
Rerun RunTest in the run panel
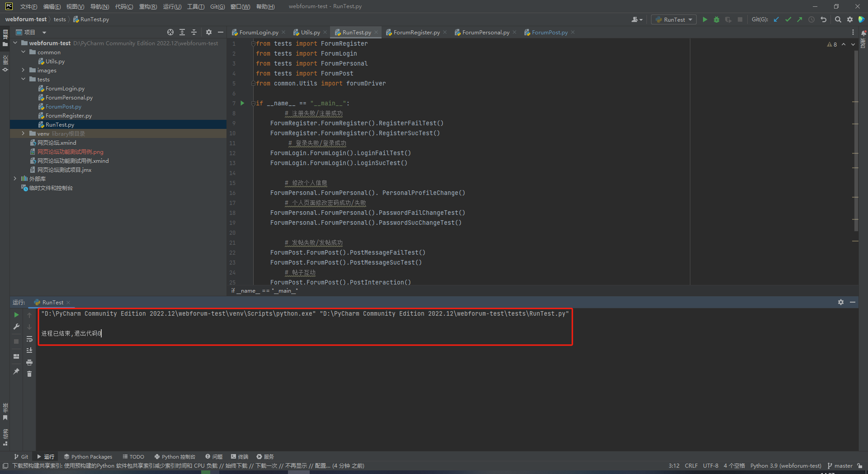tap(16, 315)
